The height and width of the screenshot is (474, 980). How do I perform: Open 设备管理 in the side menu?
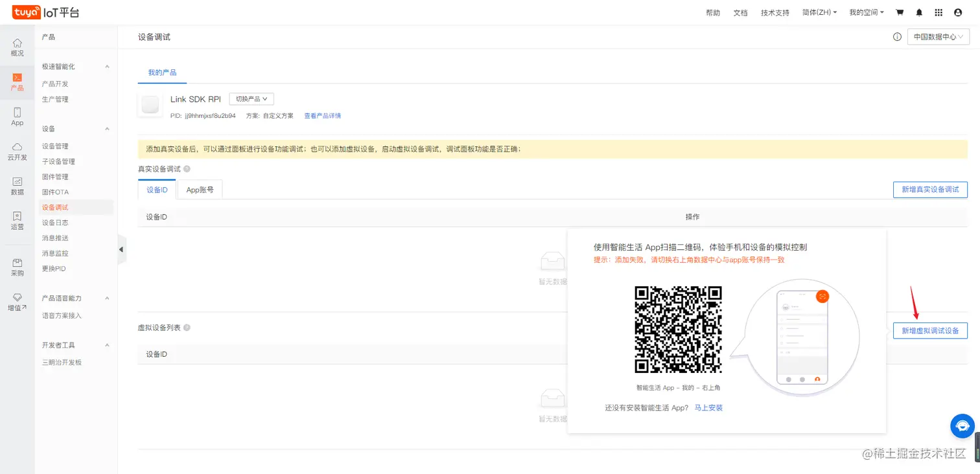click(55, 146)
